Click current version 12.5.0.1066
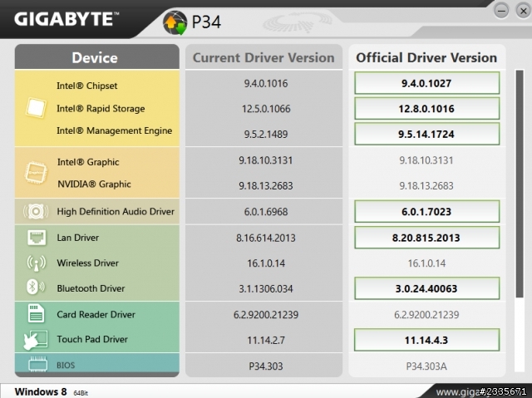 266,109
